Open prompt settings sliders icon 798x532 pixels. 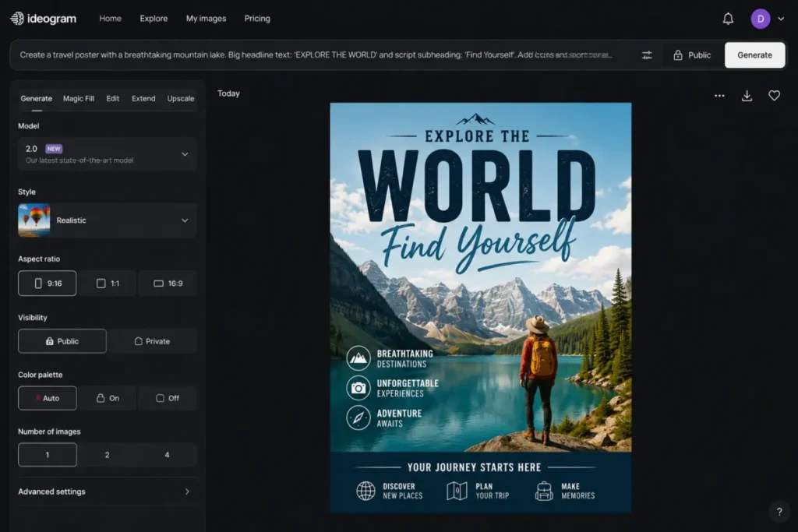(x=647, y=55)
